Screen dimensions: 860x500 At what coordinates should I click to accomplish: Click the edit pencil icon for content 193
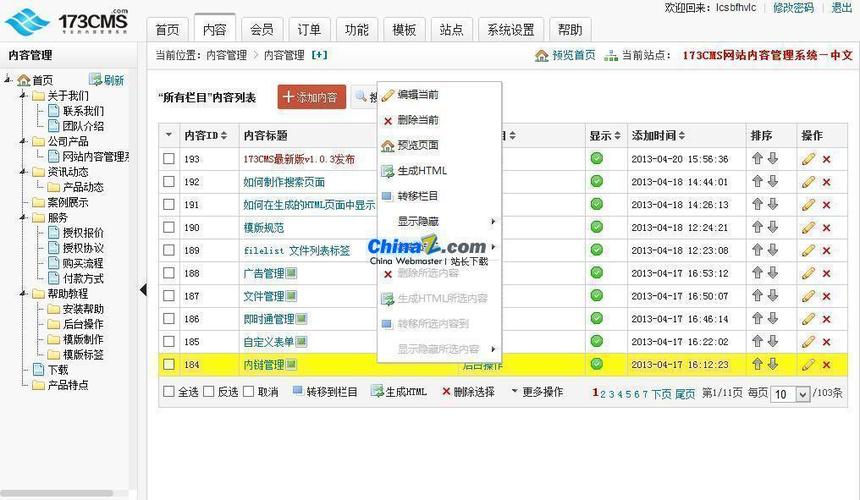[x=808, y=159]
